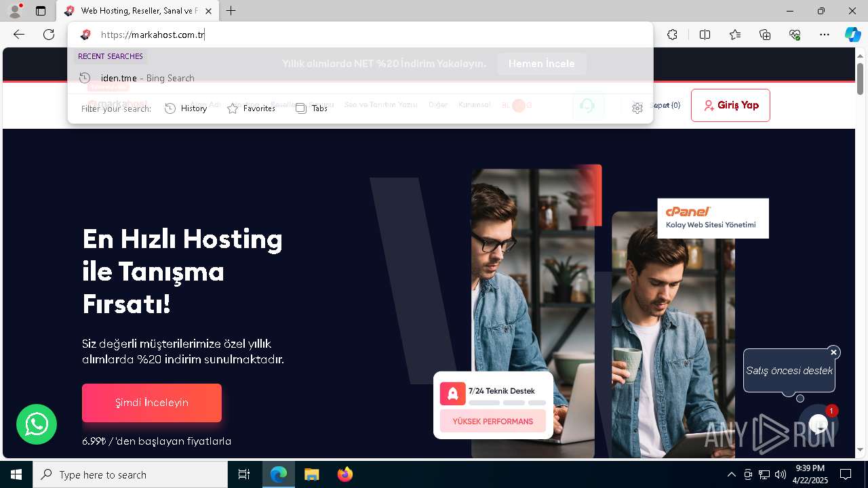
Task: Close the Satış öncesi destek popup
Action: point(834,352)
